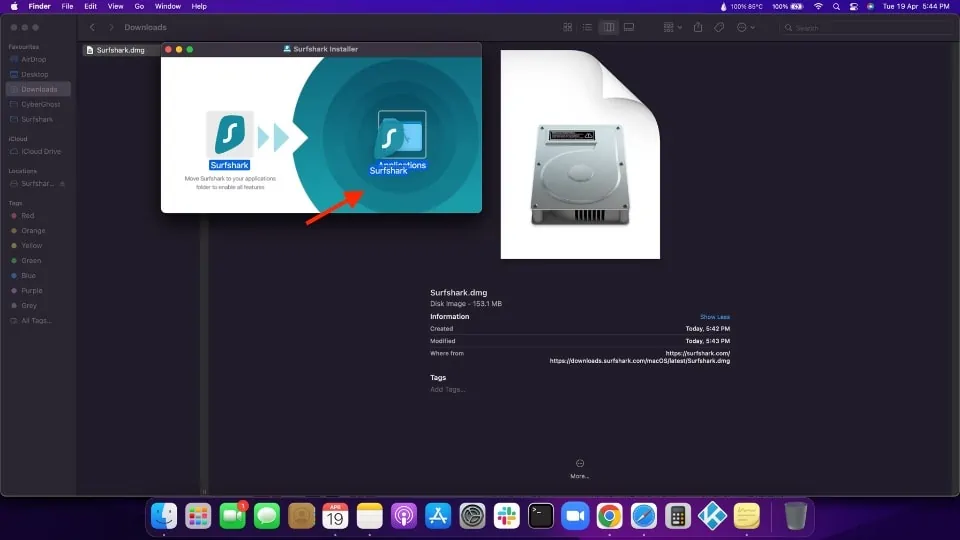Select Downloads in Finder sidebar
This screenshot has height=540, width=960.
[x=38, y=89]
